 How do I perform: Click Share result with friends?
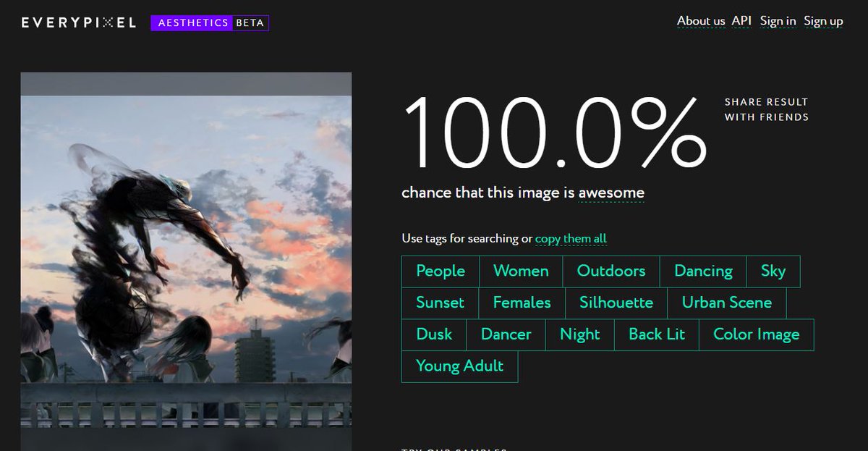[767, 109]
